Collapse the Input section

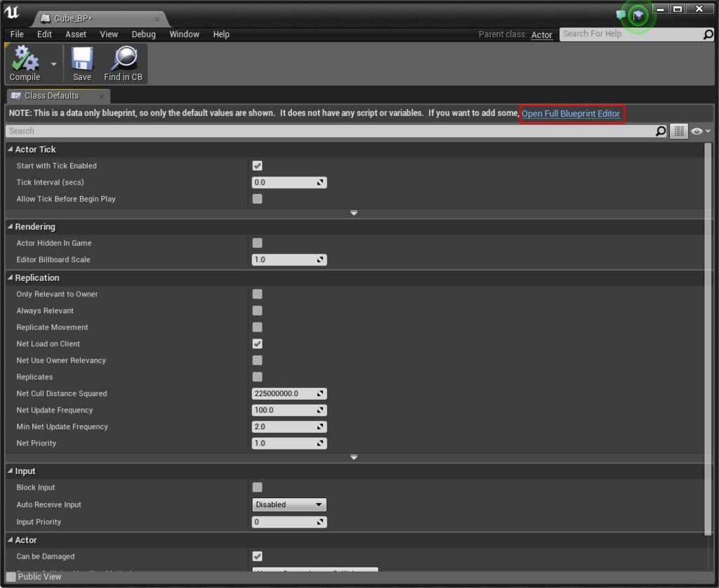coord(10,471)
